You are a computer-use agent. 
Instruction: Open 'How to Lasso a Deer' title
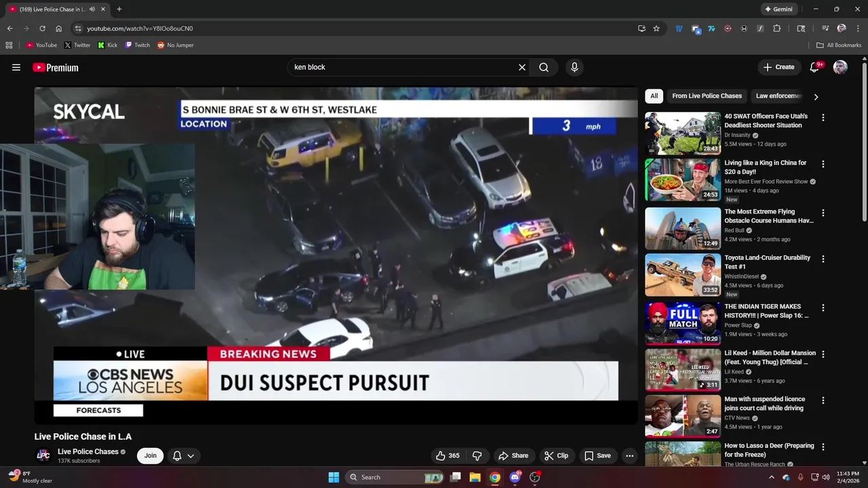pyautogui.click(x=769, y=450)
